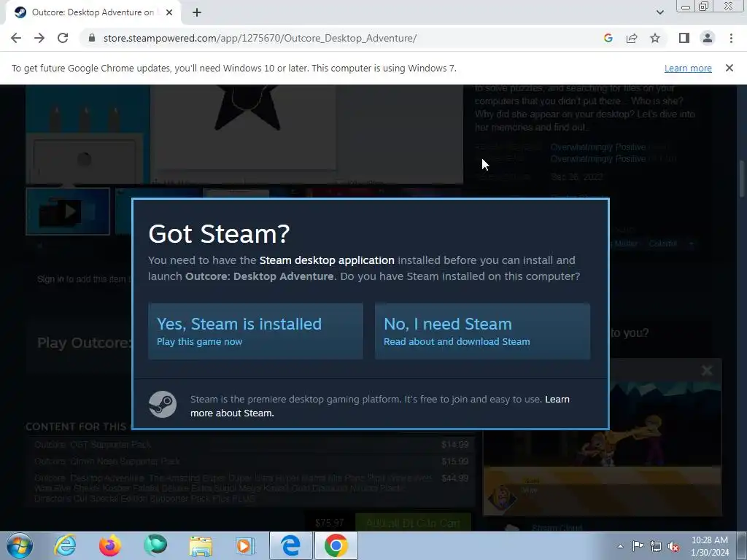Switch to the Outcore: Desktop Adventure tab

(93, 12)
